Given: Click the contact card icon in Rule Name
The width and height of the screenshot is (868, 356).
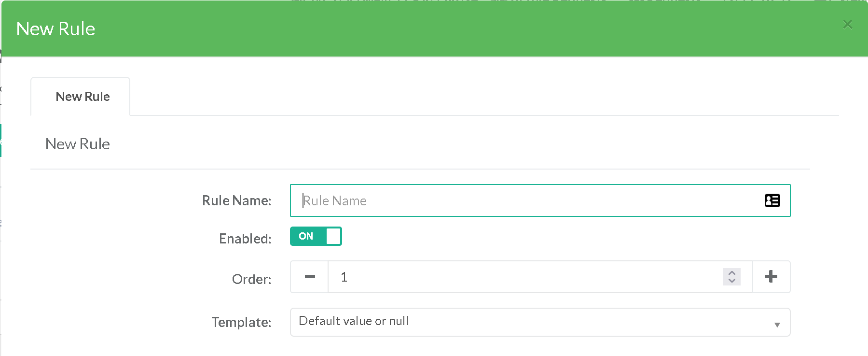Looking at the screenshot, I should point(772,200).
